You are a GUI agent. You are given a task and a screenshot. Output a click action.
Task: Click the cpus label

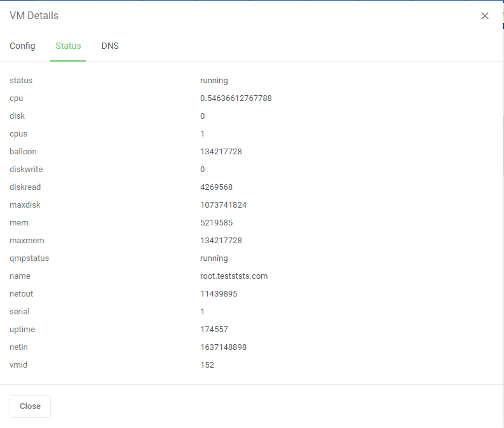click(18, 134)
